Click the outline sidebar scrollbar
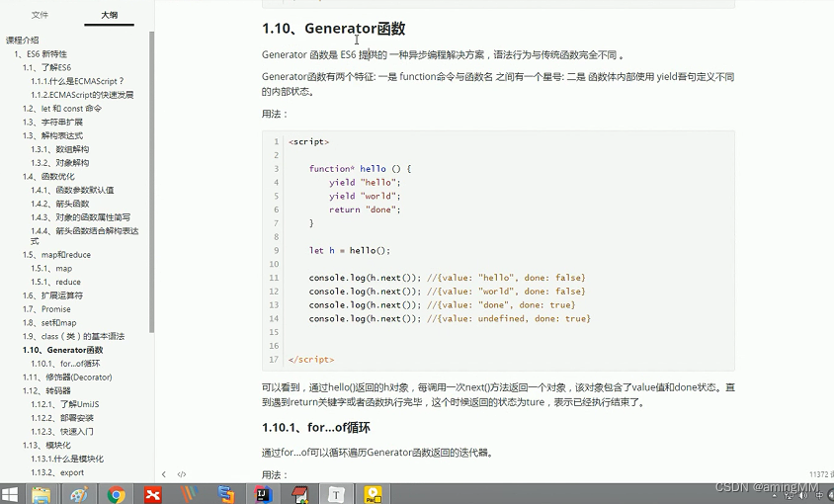This screenshot has width=834, height=504. pyautogui.click(x=151, y=182)
